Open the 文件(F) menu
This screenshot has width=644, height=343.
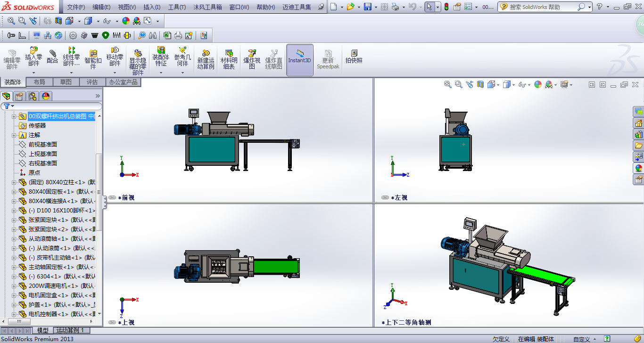pyautogui.click(x=76, y=7)
